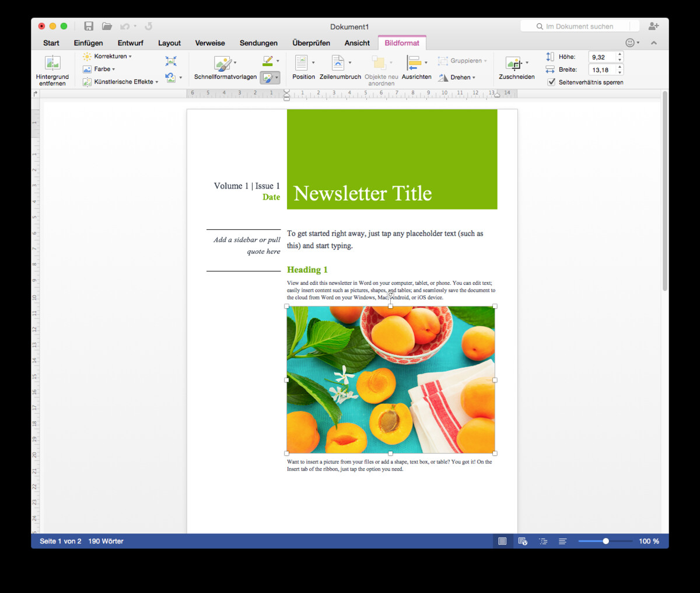Expand the undo history dropdown arrow
700x593 pixels.
click(135, 26)
